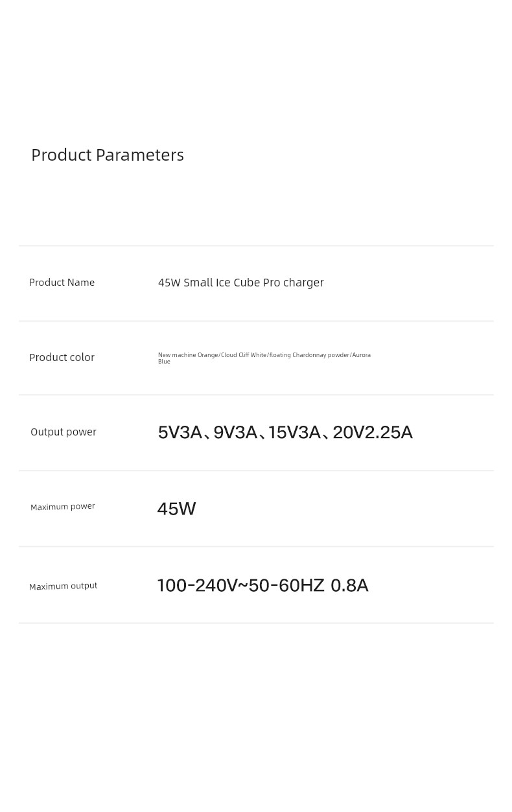
Task: Click the Product Parameters heading
Action: tap(108, 155)
